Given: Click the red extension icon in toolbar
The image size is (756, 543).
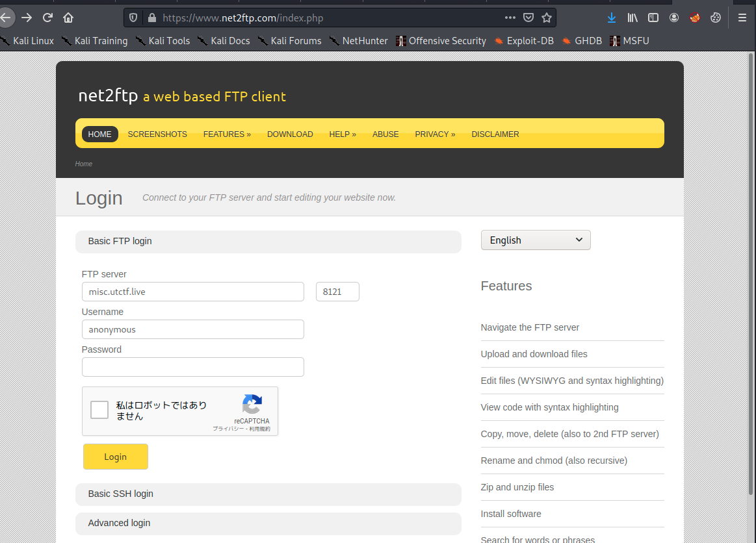Looking at the screenshot, I should (x=695, y=18).
